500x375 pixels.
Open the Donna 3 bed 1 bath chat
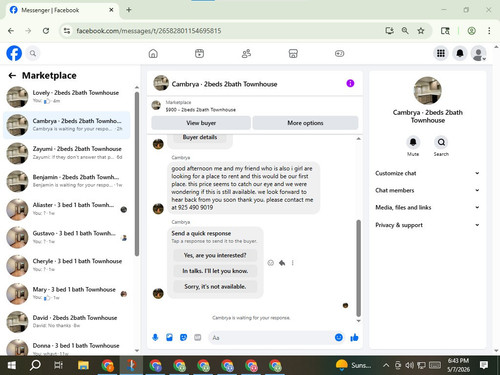coord(67,347)
